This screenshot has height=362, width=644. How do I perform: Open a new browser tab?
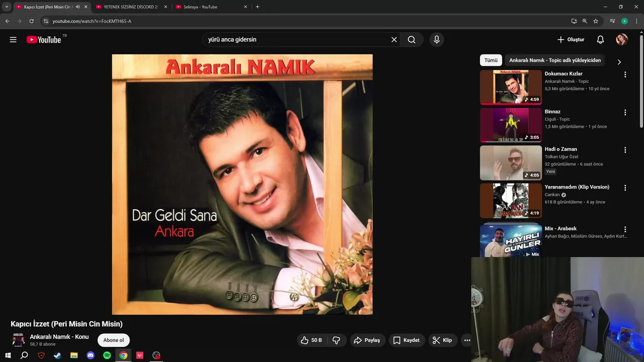[x=258, y=7]
